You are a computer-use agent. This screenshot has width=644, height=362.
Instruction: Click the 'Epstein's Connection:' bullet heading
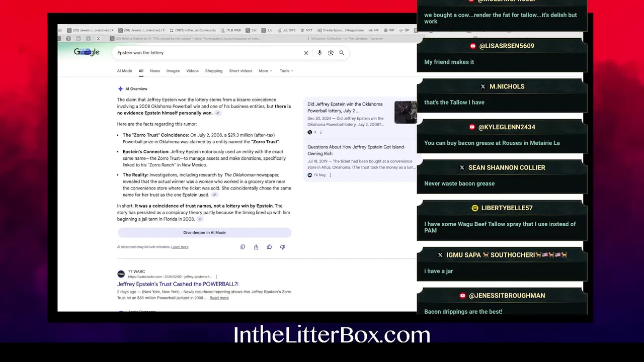[146, 152]
